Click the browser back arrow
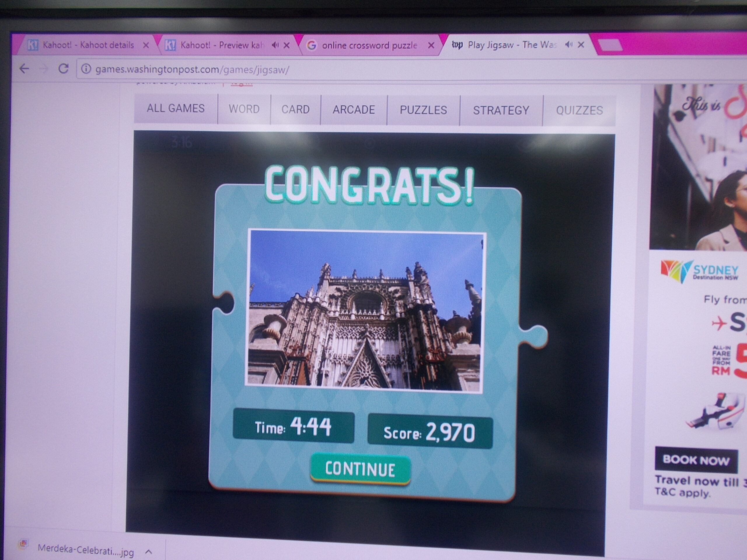Screen dimensions: 747x560 pos(24,69)
